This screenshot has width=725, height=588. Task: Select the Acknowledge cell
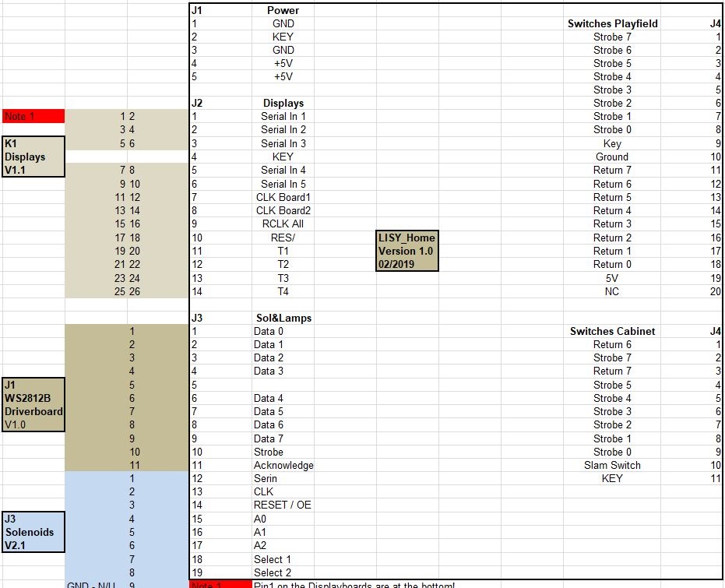click(283, 466)
